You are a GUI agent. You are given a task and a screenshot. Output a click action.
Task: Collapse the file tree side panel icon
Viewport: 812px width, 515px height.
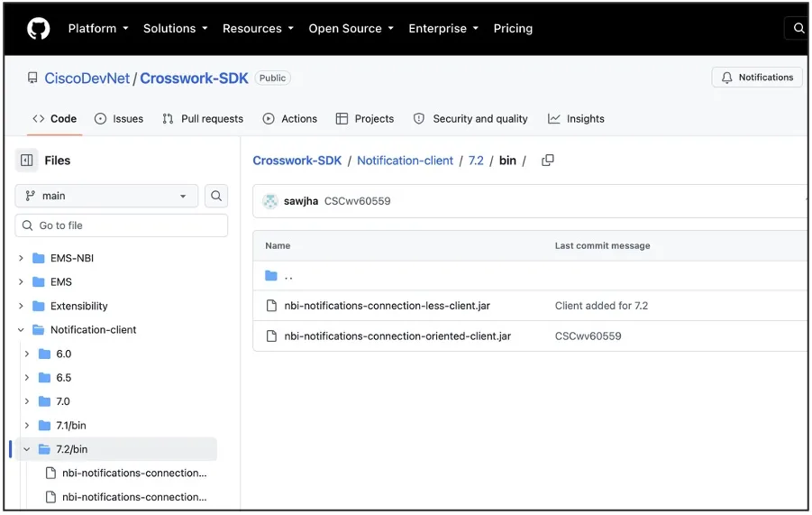pos(26,161)
